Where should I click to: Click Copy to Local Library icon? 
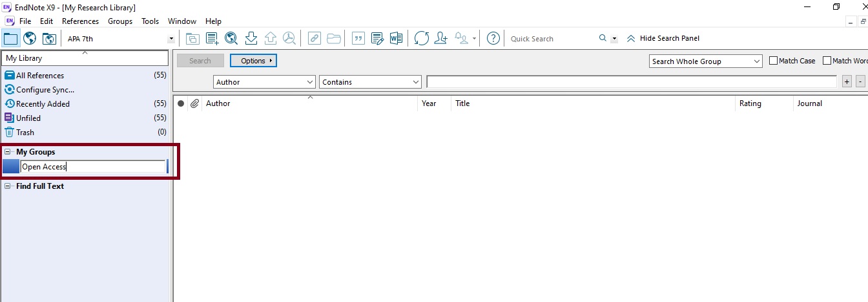click(192, 38)
